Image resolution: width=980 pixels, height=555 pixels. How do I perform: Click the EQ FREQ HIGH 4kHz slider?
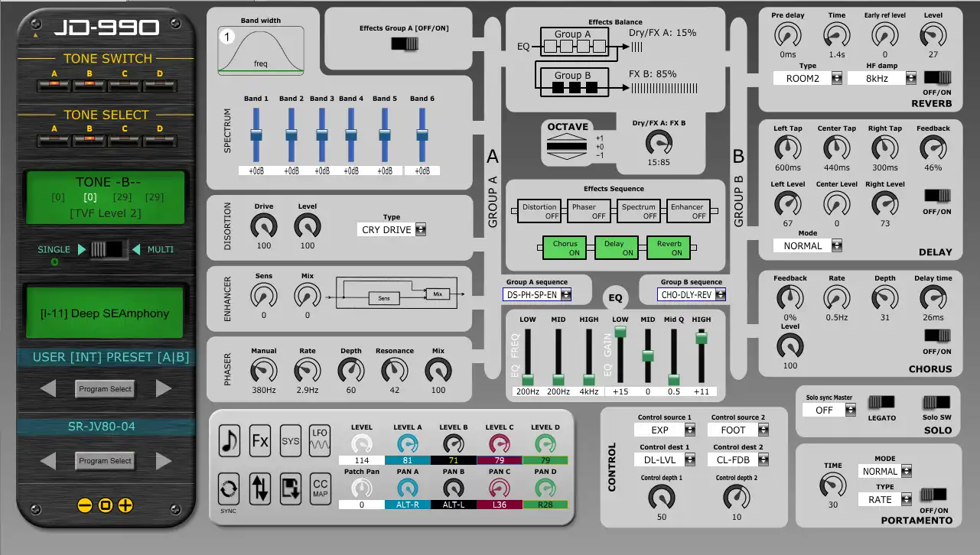[x=589, y=355]
